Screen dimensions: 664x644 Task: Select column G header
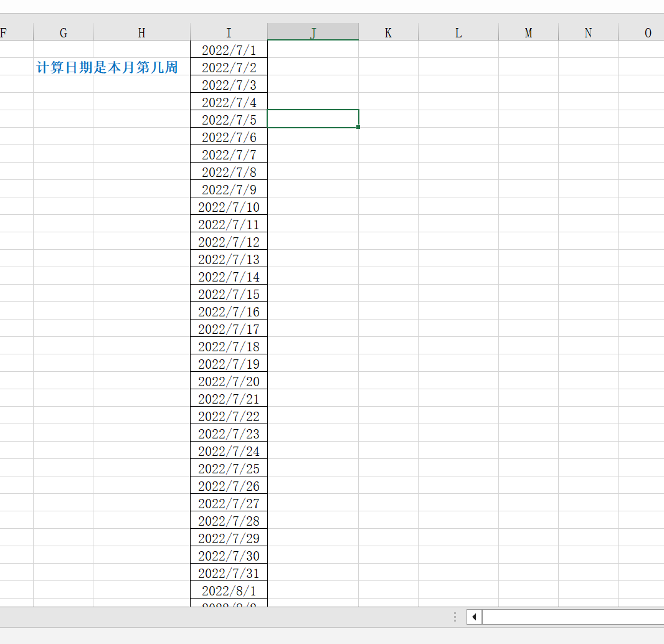(63, 32)
